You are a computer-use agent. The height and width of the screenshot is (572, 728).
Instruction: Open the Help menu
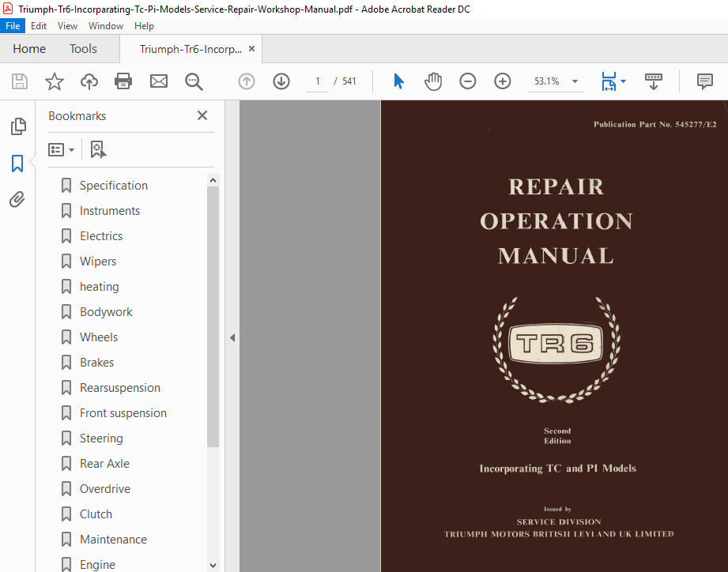144,26
